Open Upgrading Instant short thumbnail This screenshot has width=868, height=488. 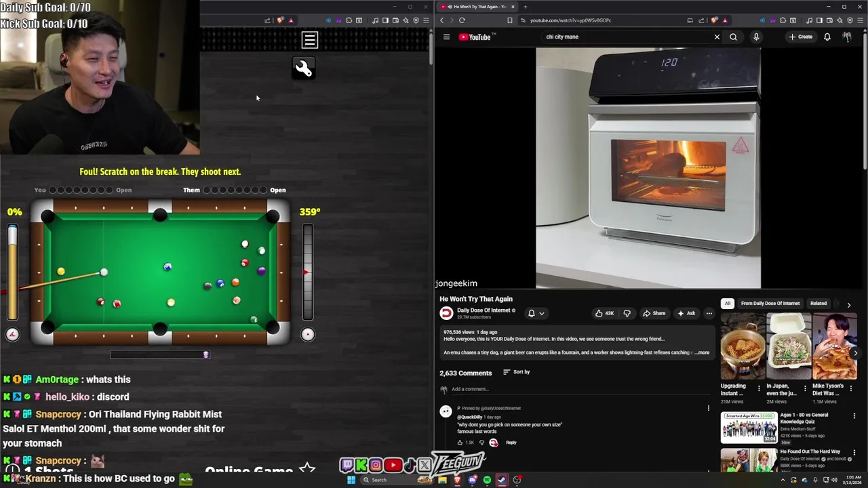[x=743, y=346]
